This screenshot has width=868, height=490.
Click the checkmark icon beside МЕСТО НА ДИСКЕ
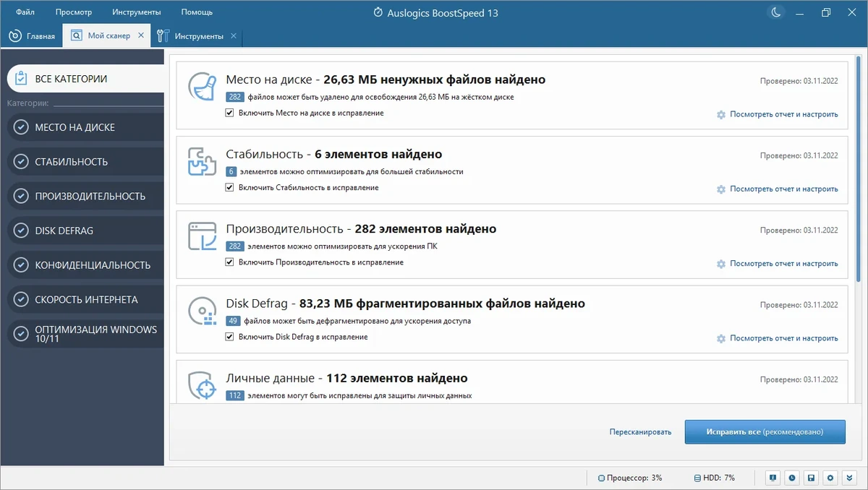click(x=21, y=127)
